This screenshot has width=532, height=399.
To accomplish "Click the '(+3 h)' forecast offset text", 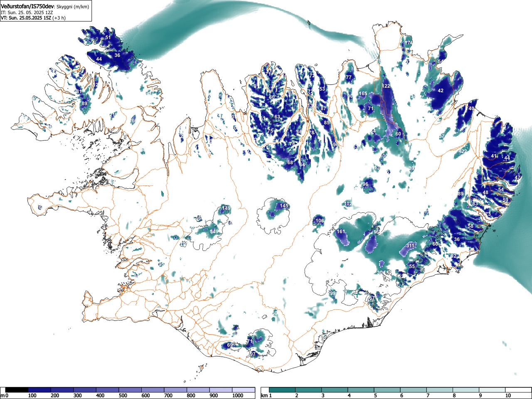I will [x=59, y=18].
